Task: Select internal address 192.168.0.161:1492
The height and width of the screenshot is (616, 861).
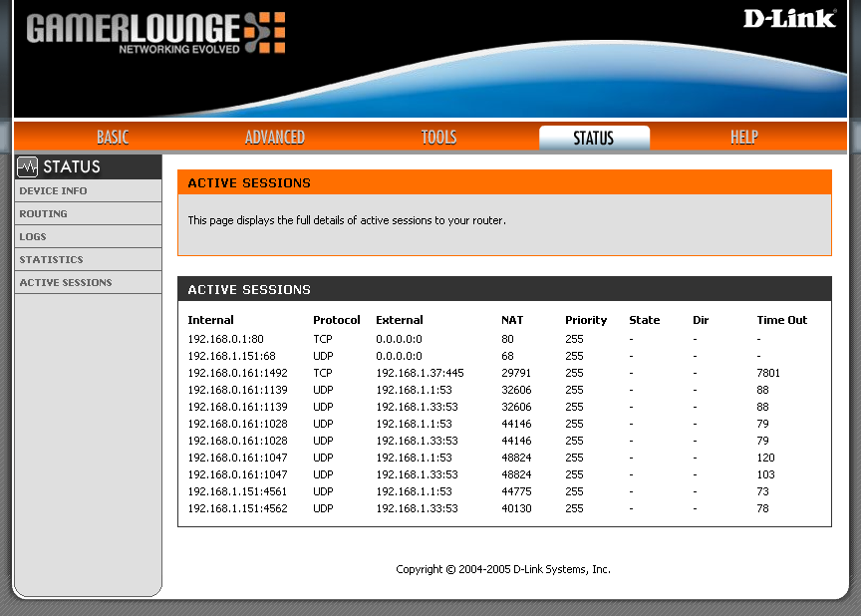Action: [238, 374]
